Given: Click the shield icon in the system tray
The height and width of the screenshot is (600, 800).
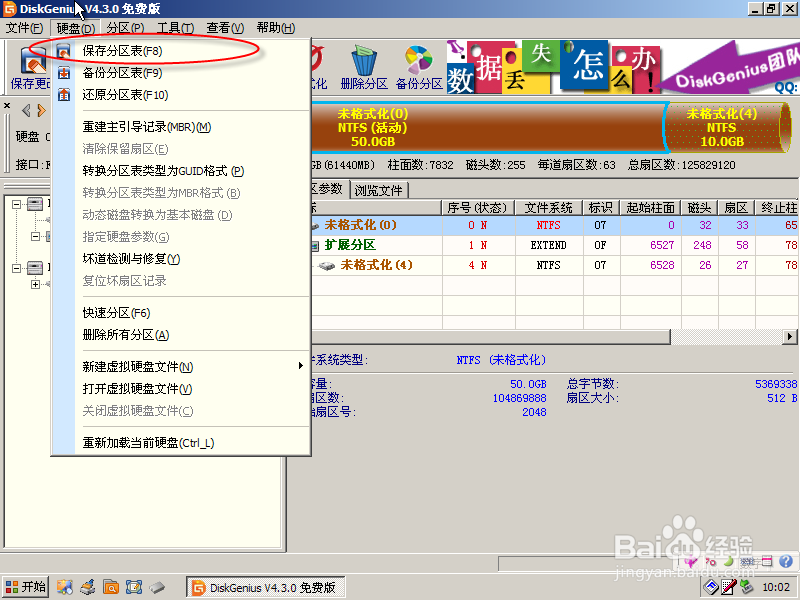Looking at the screenshot, I should tap(712, 588).
